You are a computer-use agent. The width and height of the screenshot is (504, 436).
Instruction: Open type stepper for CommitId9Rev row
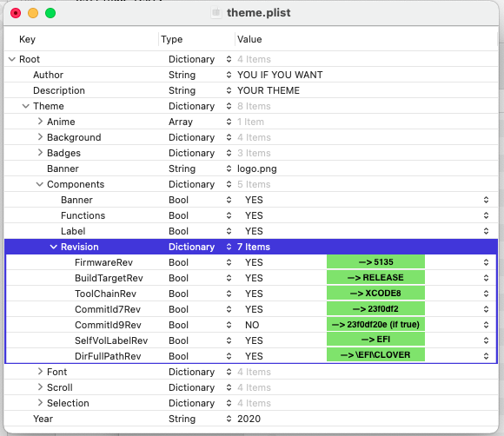pos(229,325)
